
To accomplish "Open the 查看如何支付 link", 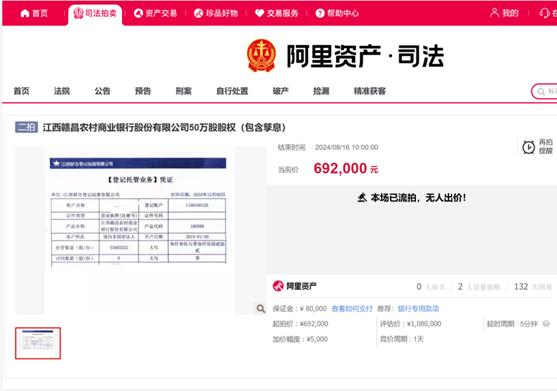I will point(352,309).
